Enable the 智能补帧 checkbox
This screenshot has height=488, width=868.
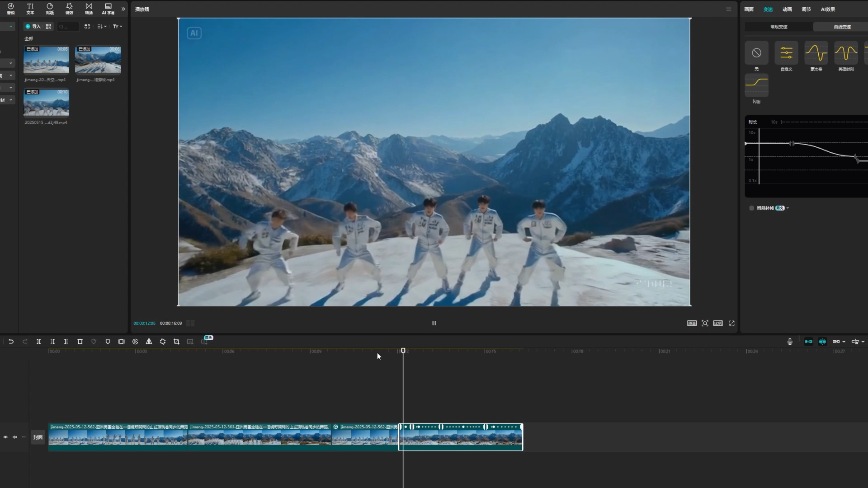(751, 208)
